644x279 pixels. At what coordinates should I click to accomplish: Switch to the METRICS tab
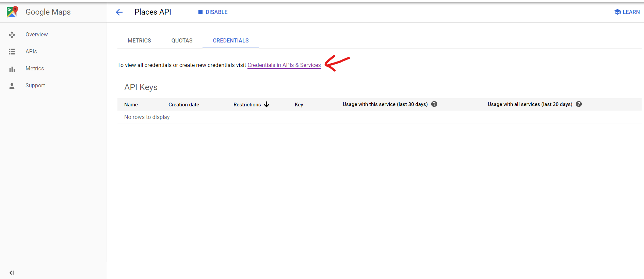139,40
